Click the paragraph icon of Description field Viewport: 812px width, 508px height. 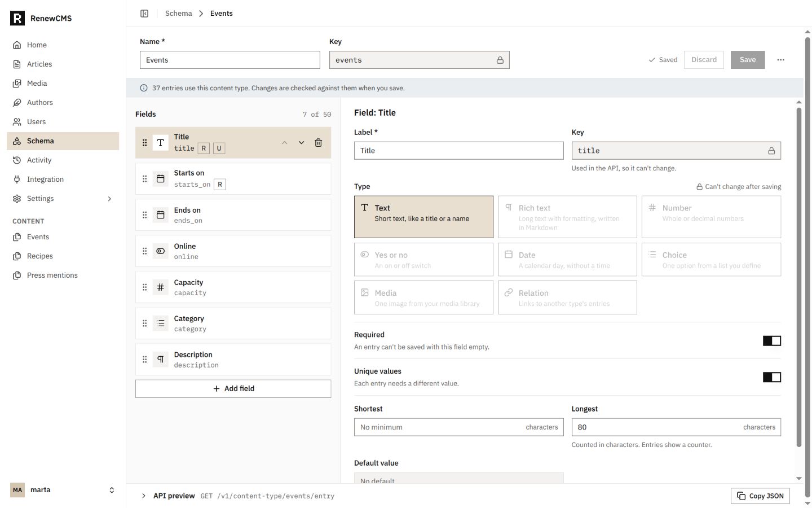pyautogui.click(x=161, y=360)
